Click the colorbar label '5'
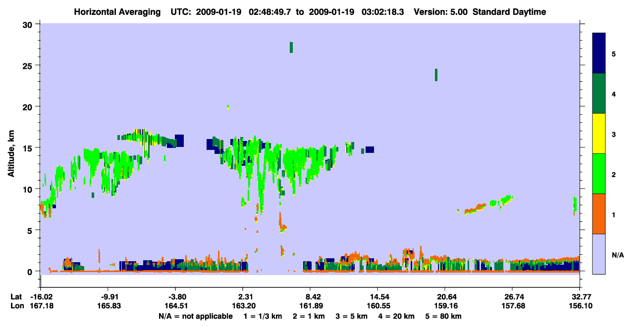 coord(614,53)
